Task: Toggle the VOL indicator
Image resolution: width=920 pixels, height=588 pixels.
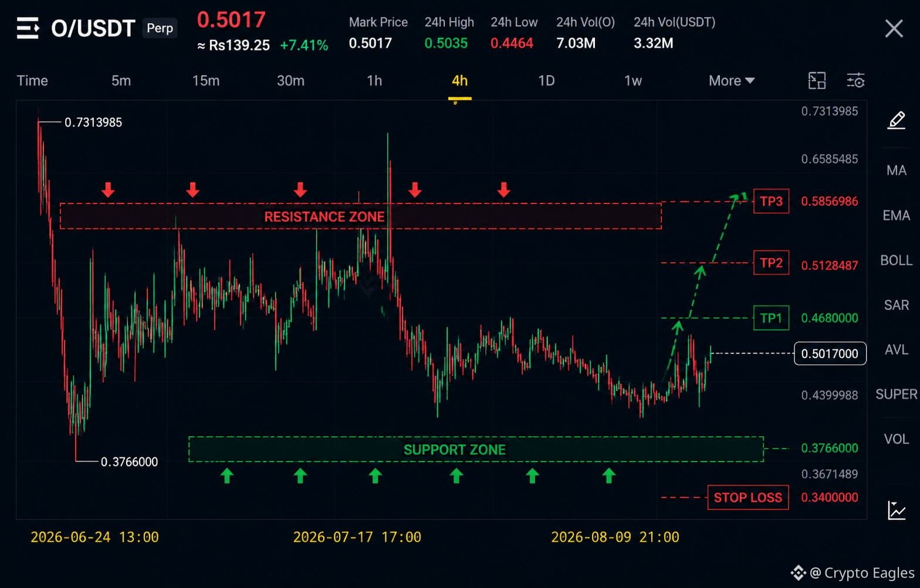Action: [896, 439]
